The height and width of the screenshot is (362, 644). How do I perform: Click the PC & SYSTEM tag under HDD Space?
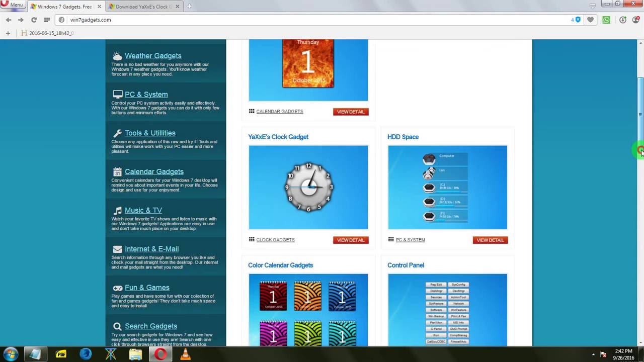click(410, 240)
